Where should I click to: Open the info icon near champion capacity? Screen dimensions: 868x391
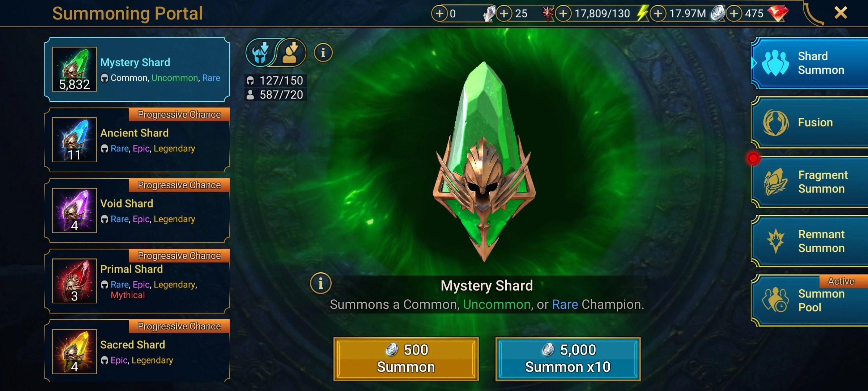coord(323,53)
